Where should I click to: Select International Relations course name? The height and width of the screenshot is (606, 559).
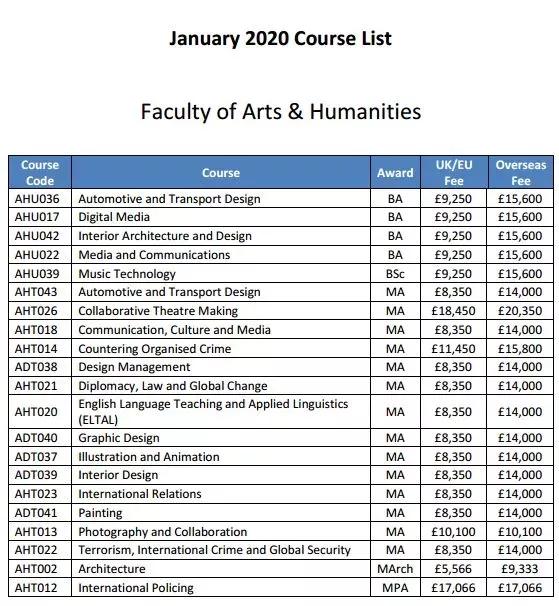(140, 494)
